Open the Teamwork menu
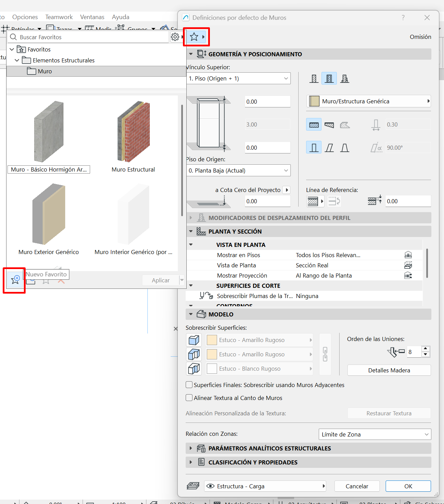Image resolution: width=444 pixels, height=504 pixels. tap(59, 17)
